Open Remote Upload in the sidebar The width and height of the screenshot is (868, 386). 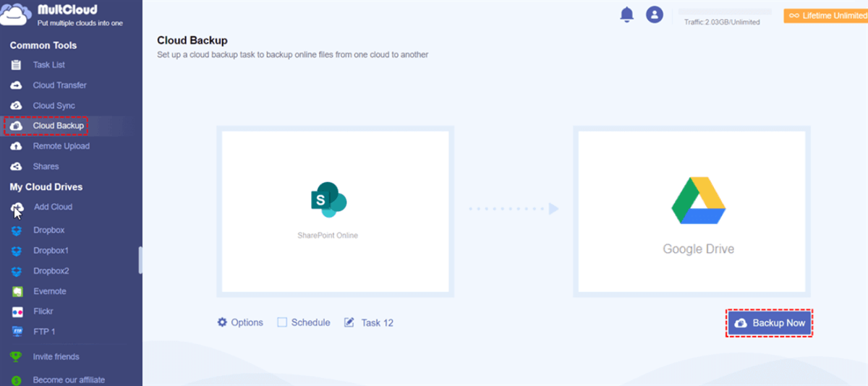[x=61, y=146]
